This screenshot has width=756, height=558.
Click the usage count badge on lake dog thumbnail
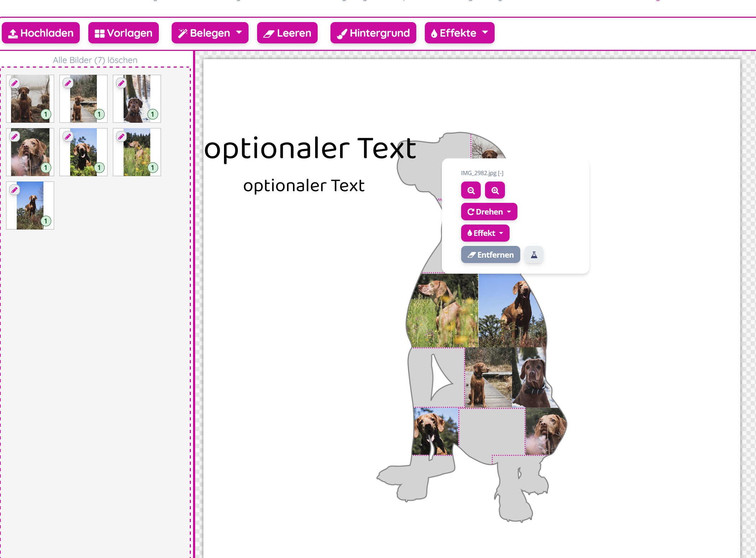(46, 114)
